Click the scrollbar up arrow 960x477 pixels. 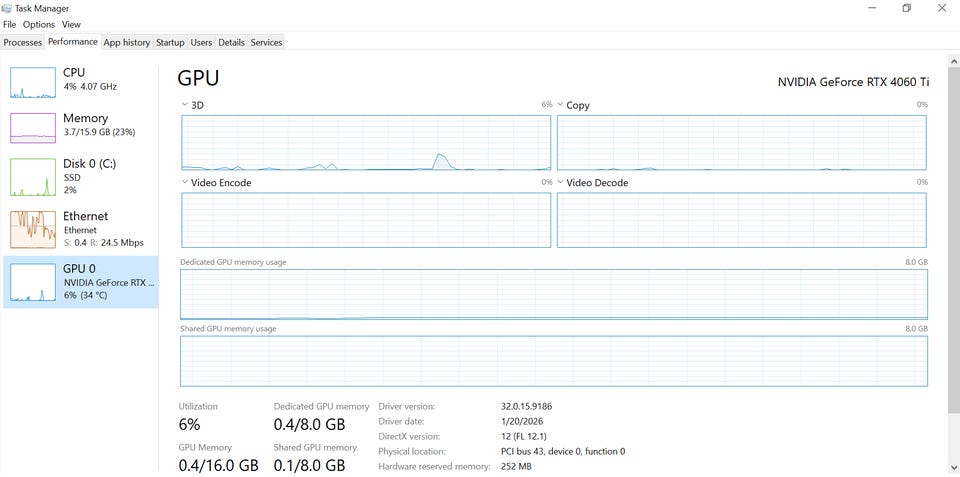pyautogui.click(x=954, y=61)
